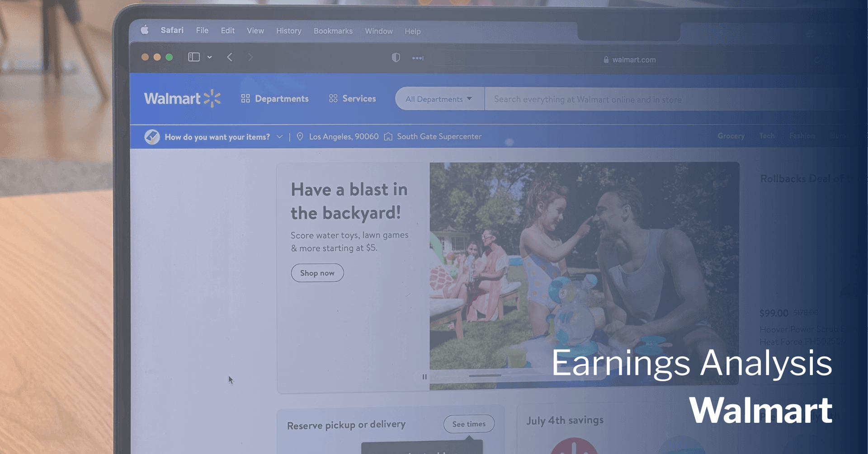
Task: Click the lock icon beside walmart.com
Action: tap(606, 60)
